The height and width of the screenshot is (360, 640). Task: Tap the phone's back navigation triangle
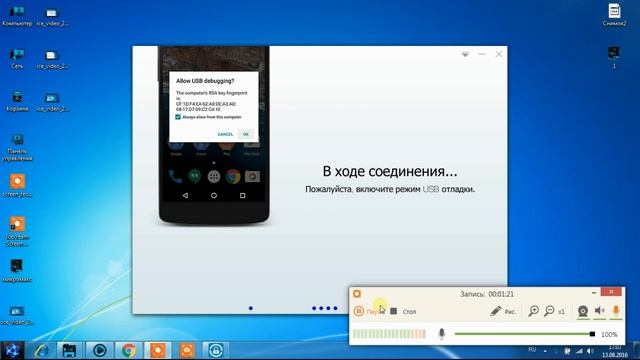[185, 196]
